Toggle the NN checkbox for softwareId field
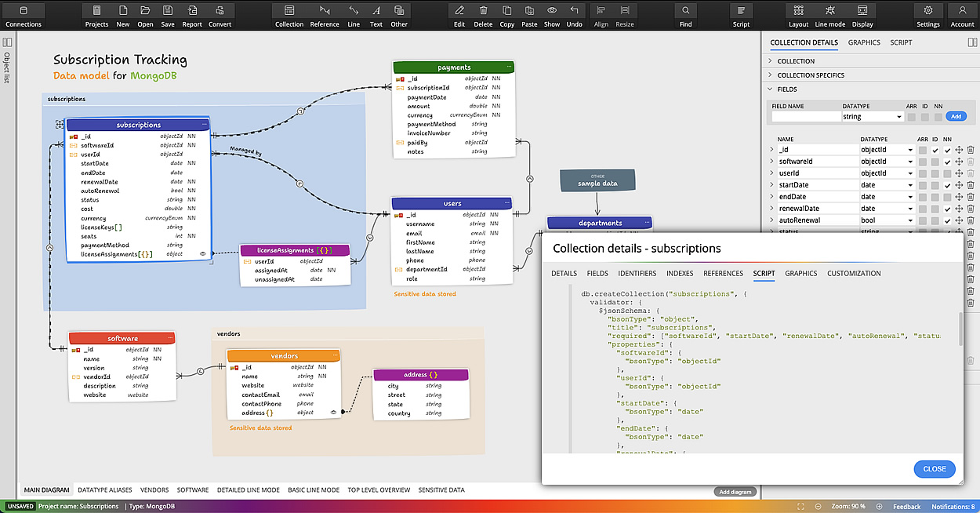The image size is (980, 513). [x=947, y=162]
